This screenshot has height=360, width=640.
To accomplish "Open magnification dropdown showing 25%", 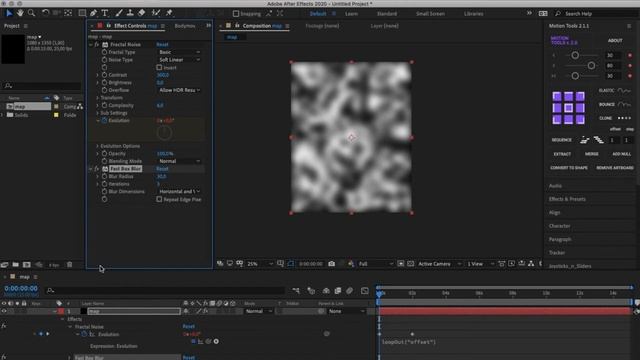I will click(260, 264).
